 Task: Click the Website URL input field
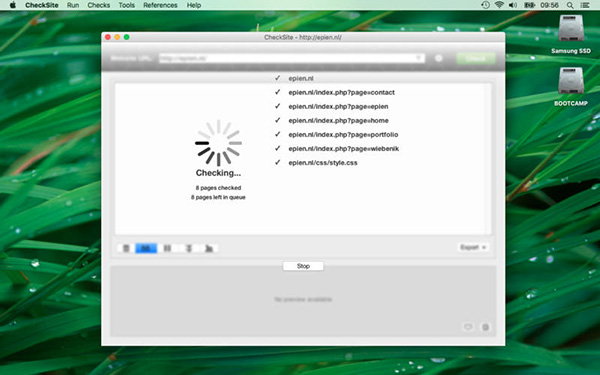click(x=292, y=58)
